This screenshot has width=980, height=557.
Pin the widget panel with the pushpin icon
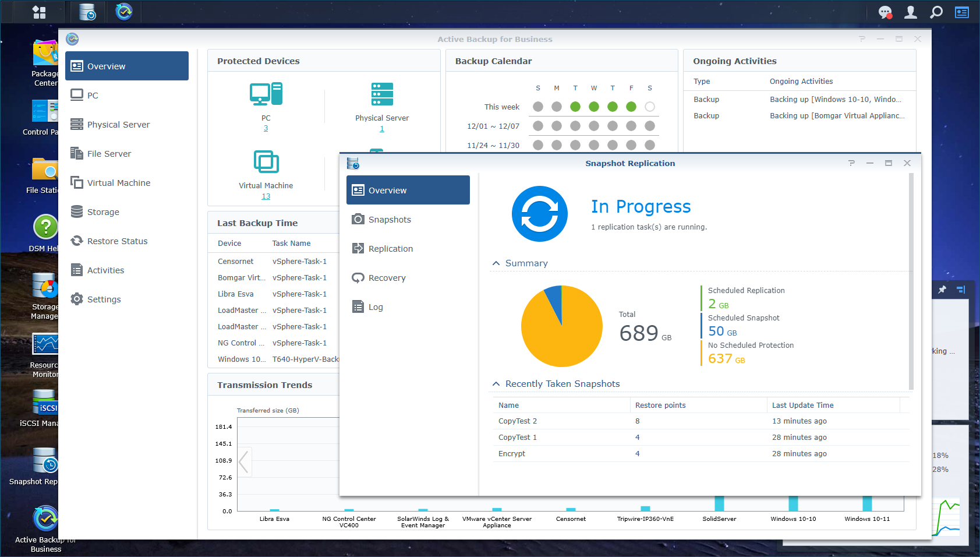click(x=942, y=290)
